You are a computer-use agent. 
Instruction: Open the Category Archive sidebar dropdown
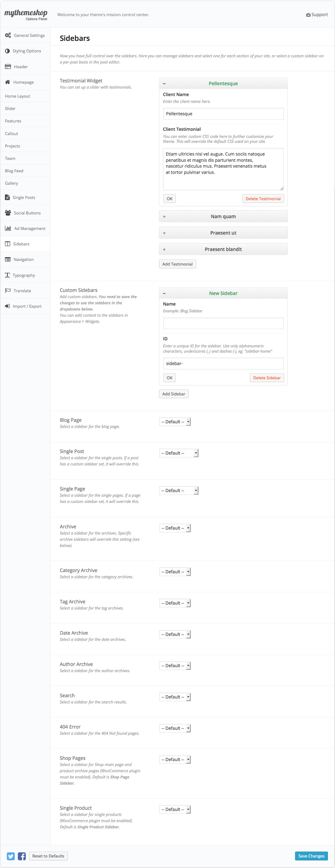pos(175,572)
